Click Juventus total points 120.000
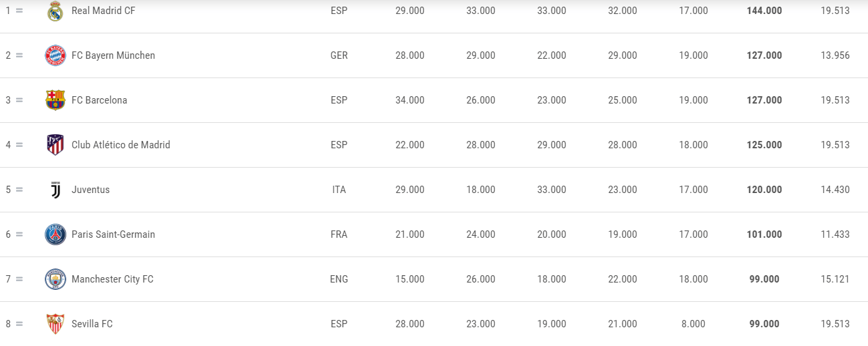The height and width of the screenshot is (346, 868). coord(764,190)
